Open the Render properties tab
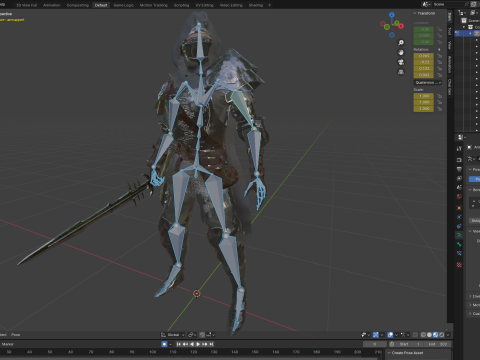Screen dimensions: 480x360 pyautogui.click(x=459, y=160)
